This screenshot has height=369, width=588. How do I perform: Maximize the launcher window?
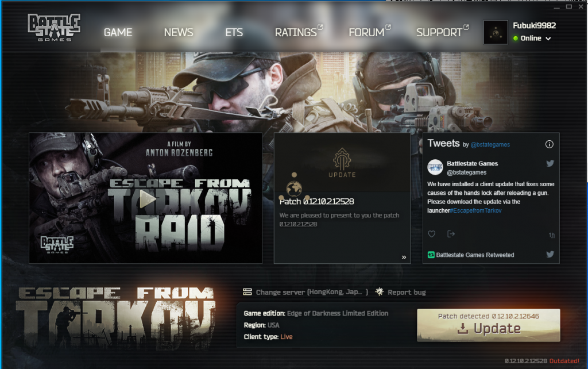point(568,7)
